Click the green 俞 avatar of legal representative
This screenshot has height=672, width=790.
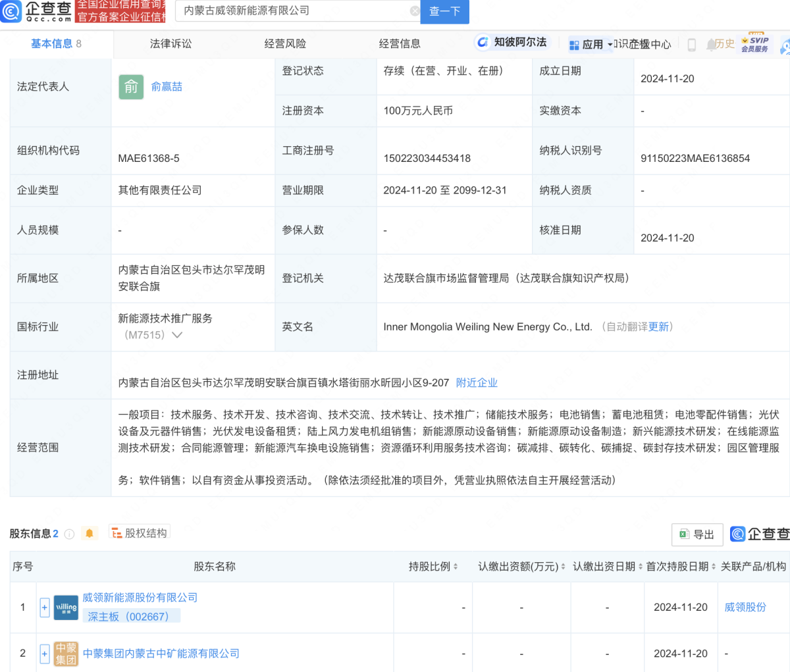point(131,87)
